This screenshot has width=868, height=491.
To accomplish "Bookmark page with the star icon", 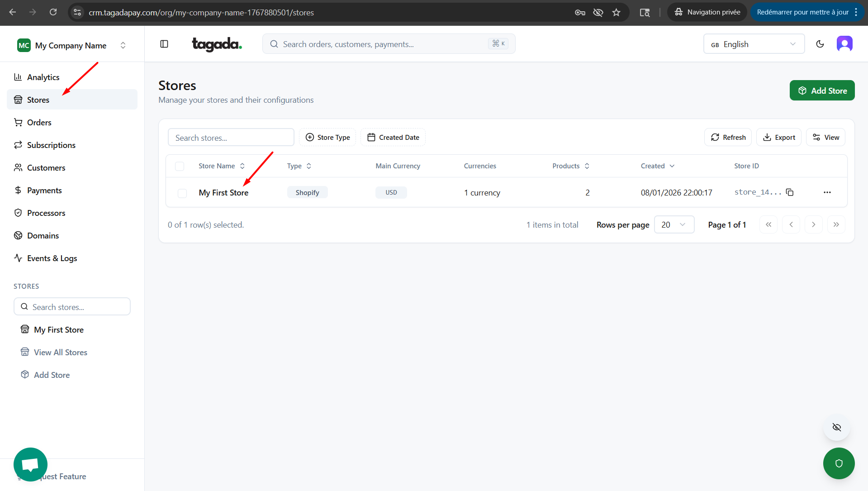I will point(616,12).
